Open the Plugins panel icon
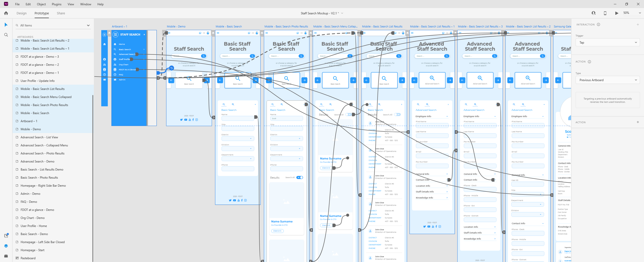644x262 pixels. tap(6, 256)
